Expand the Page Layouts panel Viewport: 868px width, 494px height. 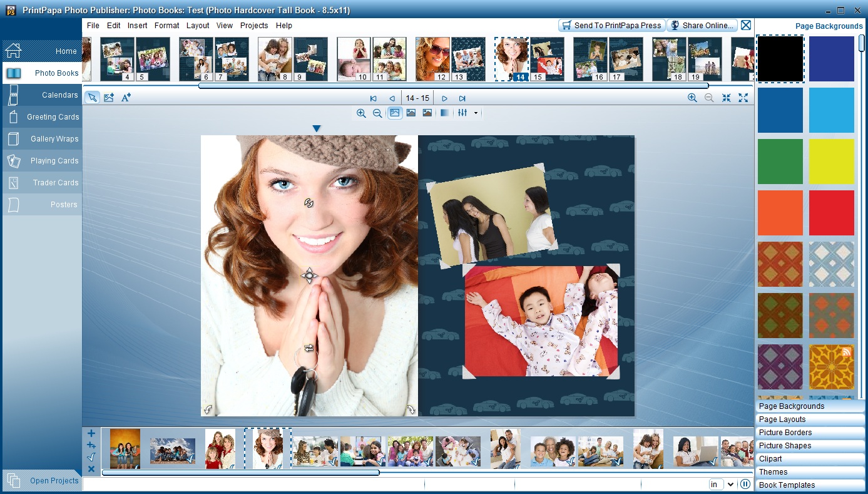pos(810,419)
